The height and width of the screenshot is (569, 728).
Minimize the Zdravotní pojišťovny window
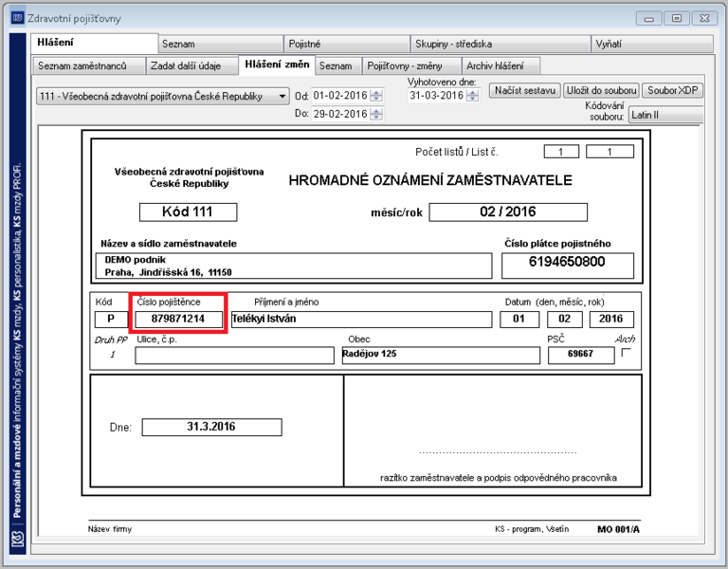click(649, 18)
